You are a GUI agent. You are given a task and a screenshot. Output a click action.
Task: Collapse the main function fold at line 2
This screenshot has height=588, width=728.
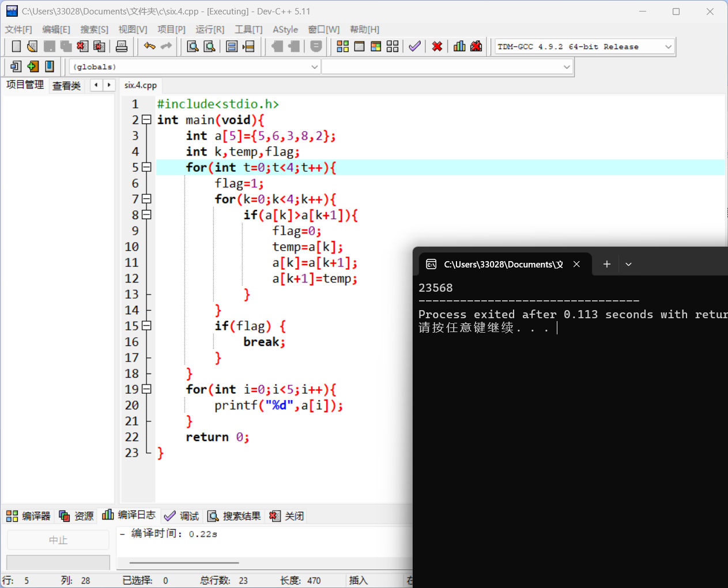(146, 120)
